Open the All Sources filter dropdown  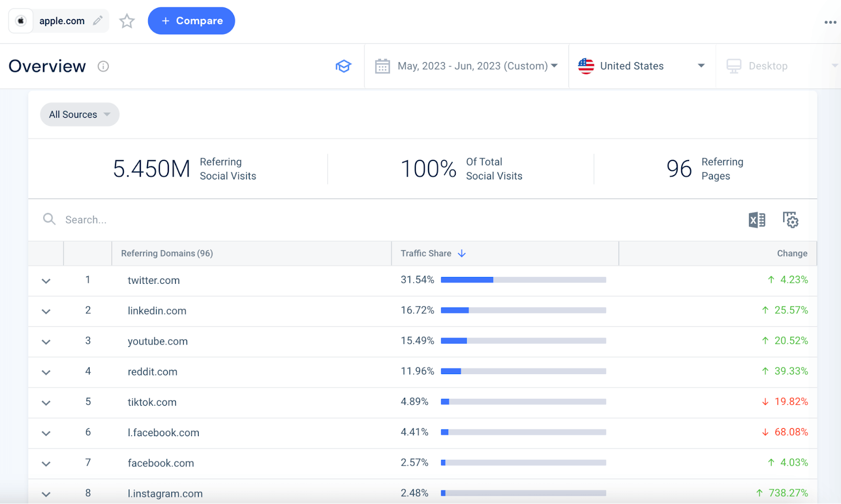coord(80,115)
